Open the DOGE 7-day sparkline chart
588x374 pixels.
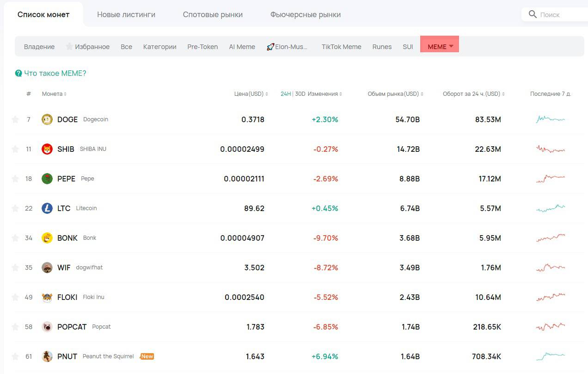pos(551,119)
